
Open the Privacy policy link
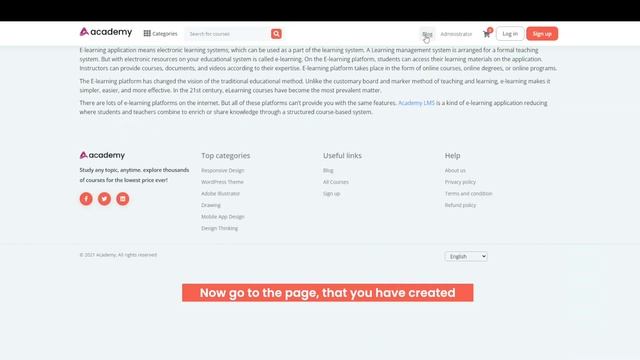(460, 182)
